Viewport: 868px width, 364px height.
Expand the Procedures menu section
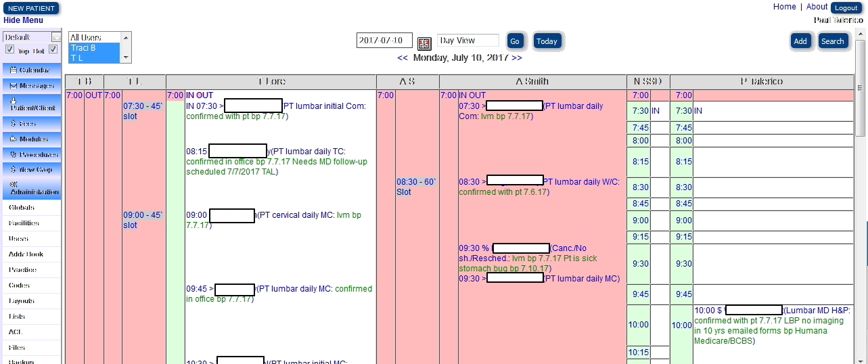click(x=30, y=155)
